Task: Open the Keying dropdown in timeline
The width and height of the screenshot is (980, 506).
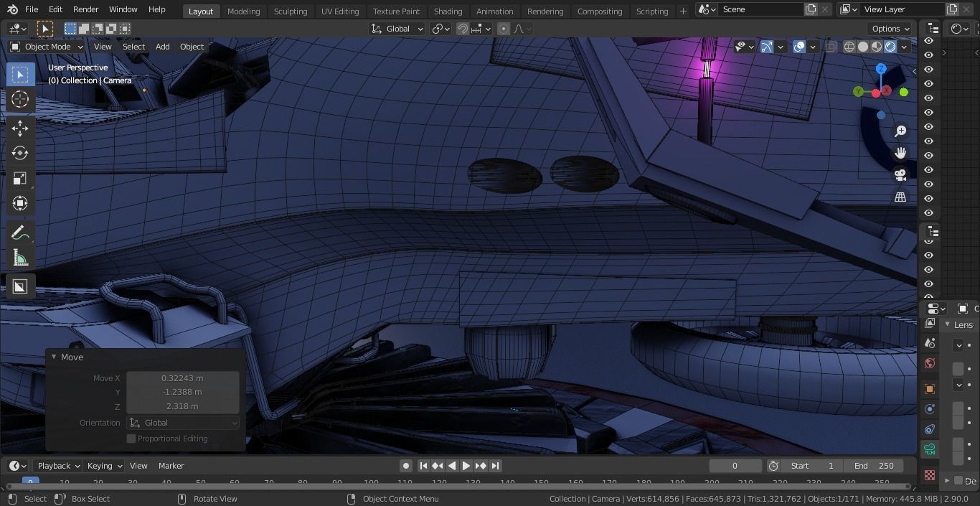Action: click(105, 466)
